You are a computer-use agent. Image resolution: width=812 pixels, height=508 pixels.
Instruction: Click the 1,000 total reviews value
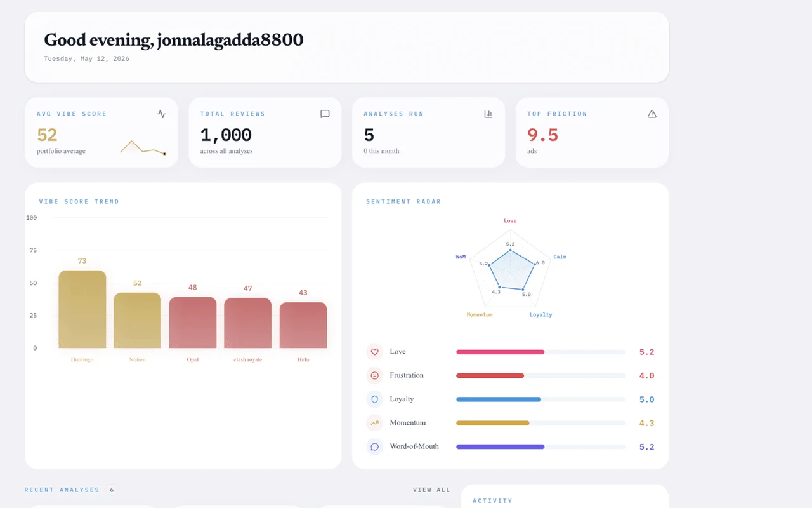[x=226, y=135]
